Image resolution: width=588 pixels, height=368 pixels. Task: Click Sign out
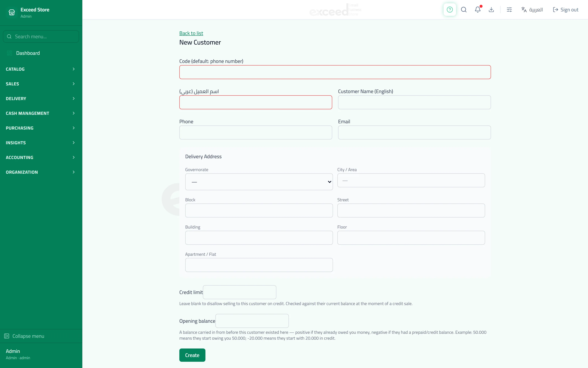[565, 10]
